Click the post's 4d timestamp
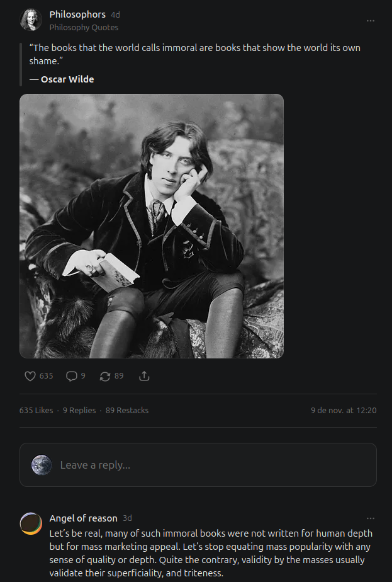The height and width of the screenshot is (582, 392). [x=115, y=14]
